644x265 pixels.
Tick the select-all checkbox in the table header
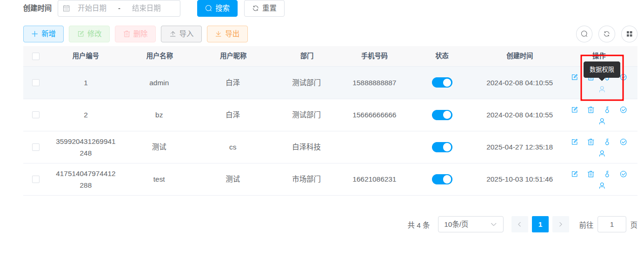click(x=36, y=56)
